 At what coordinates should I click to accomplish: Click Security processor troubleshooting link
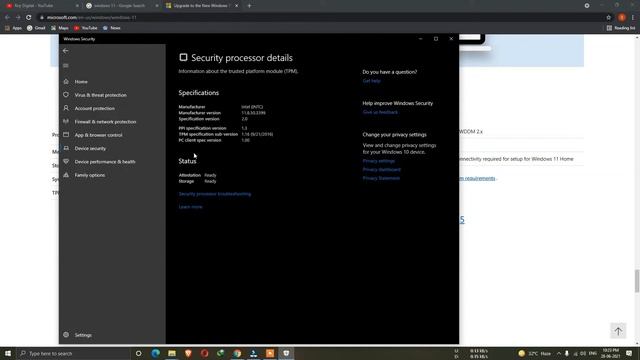pos(215,194)
